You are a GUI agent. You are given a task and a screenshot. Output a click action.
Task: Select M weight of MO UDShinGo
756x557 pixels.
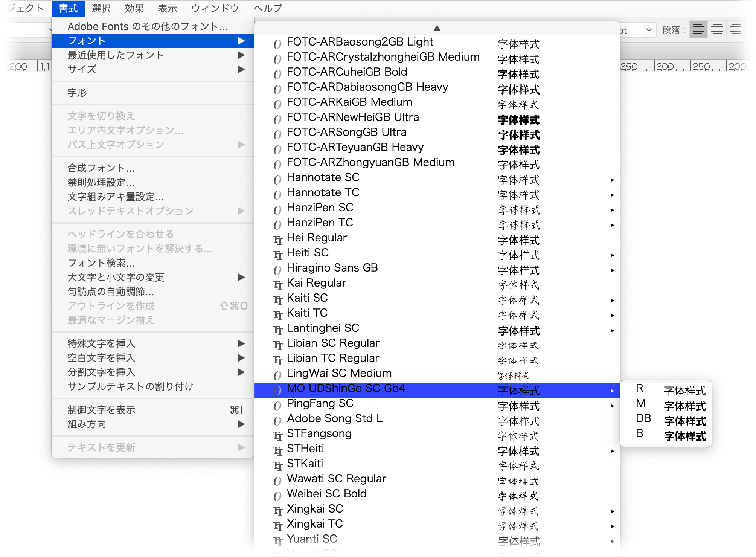coord(666,406)
